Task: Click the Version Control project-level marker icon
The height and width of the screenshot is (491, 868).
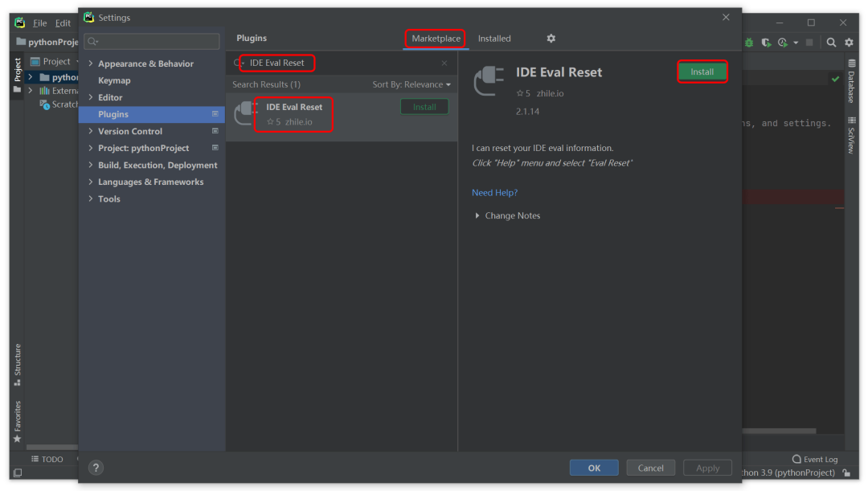Action: (215, 131)
